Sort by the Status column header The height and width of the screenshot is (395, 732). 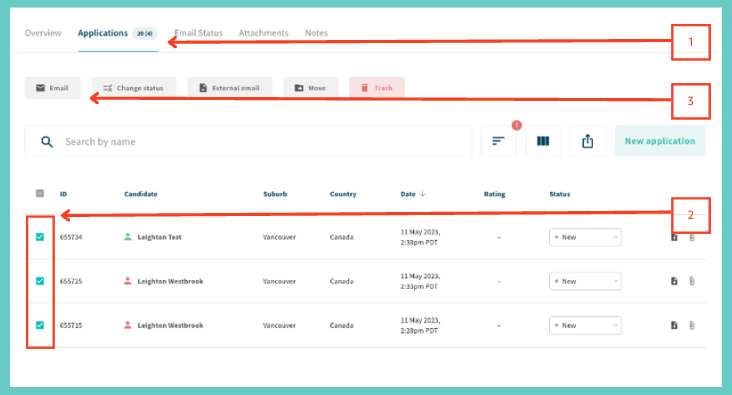(560, 194)
